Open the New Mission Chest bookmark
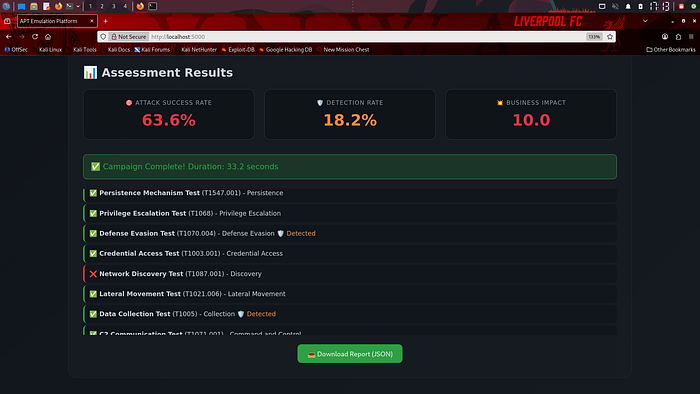This screenshot has width=700, height=394. coord(343,50)
